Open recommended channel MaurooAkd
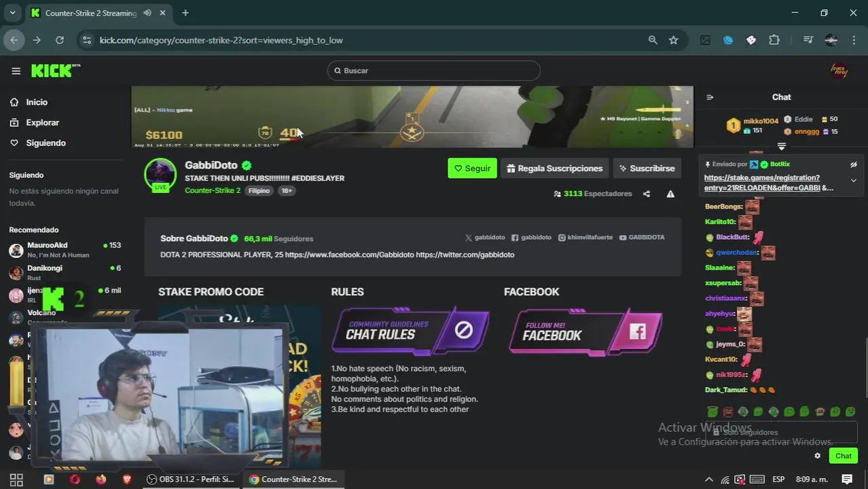This screenshot has height=489, width=868. tap(65, 249)
